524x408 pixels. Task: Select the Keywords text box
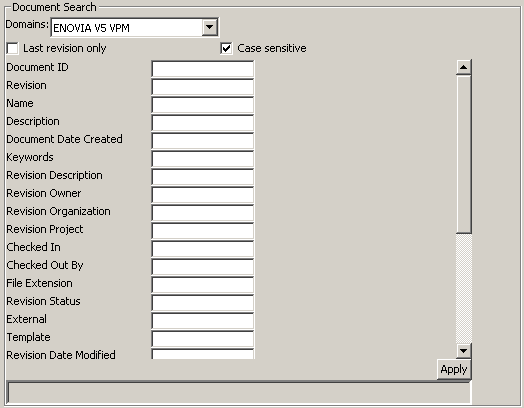(x=203, y=159)
